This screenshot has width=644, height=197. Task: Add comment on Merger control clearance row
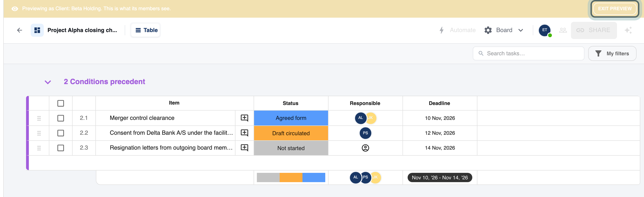click(x=244, y=118)
